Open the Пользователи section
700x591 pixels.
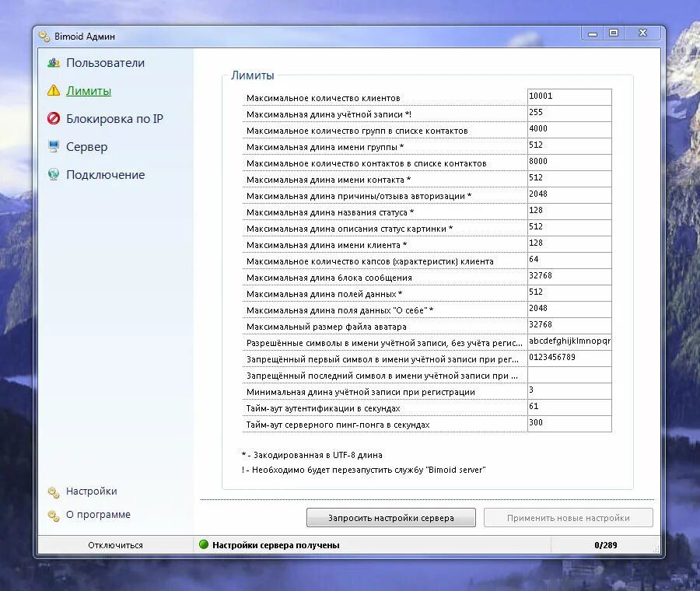[105, 63]
